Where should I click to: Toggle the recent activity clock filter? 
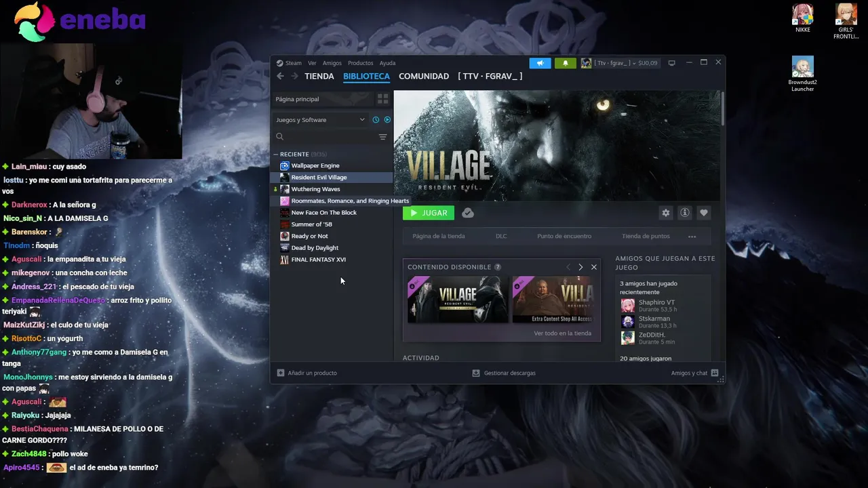[376, 120]
